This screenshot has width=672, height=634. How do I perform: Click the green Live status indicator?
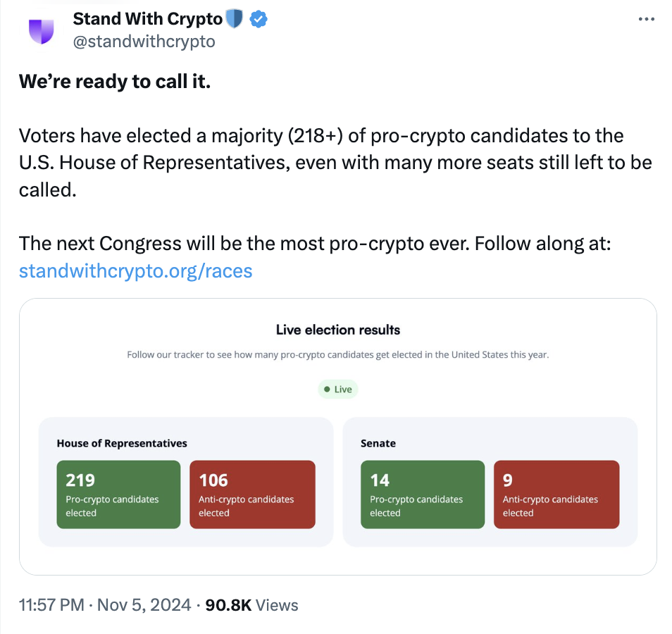click(x=338, y=389)
